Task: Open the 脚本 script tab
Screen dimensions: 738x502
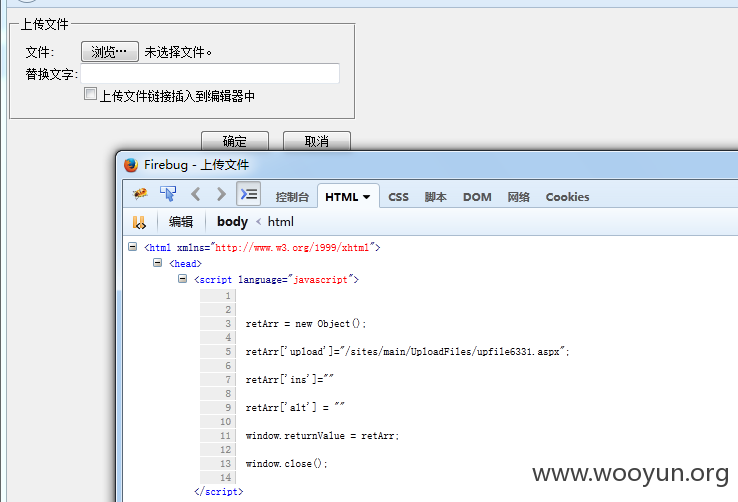Action: tap(435, 197)
